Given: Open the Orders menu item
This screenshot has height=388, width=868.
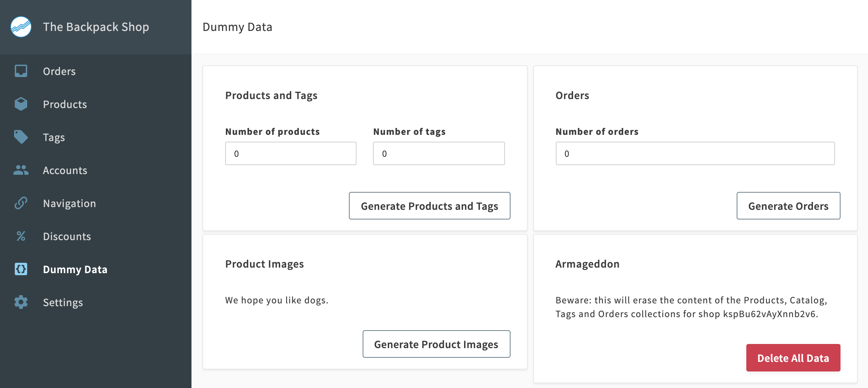Looking at the screenshot, I should 59,71.
